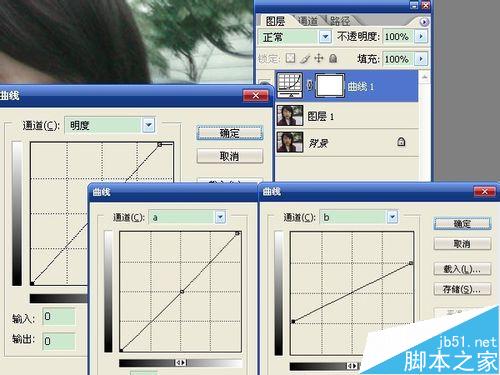Open the blend mode 正常 dropdown

coord(325,36)
